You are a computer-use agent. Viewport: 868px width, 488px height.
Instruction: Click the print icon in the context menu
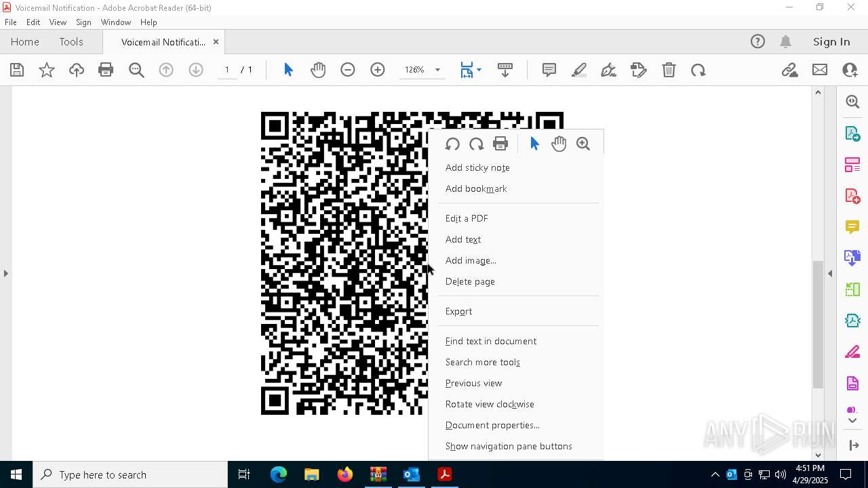(x=500, y=144)
